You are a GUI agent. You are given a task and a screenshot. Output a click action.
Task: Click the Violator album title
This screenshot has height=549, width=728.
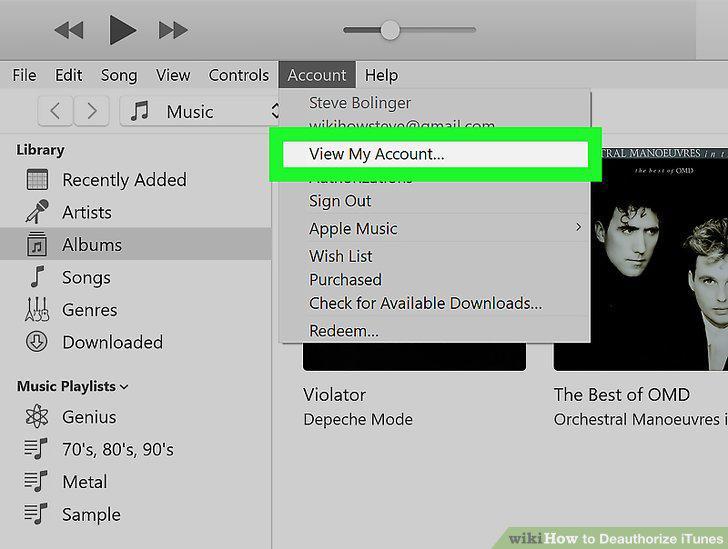[x=334, y=395]
